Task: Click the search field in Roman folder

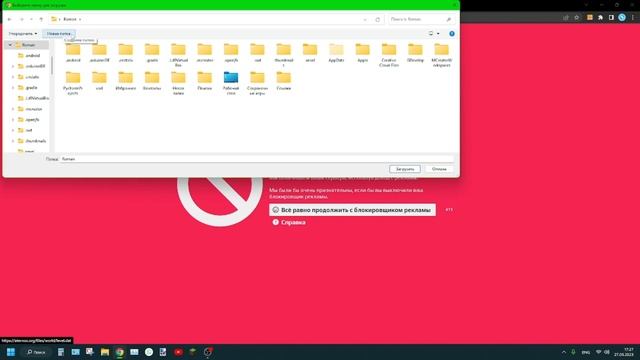Action: (420, 19)
